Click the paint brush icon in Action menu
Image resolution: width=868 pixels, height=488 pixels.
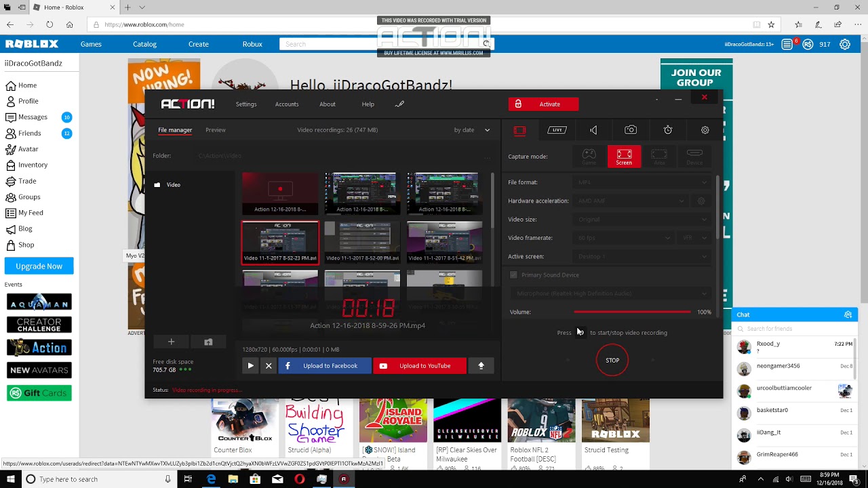399,104
